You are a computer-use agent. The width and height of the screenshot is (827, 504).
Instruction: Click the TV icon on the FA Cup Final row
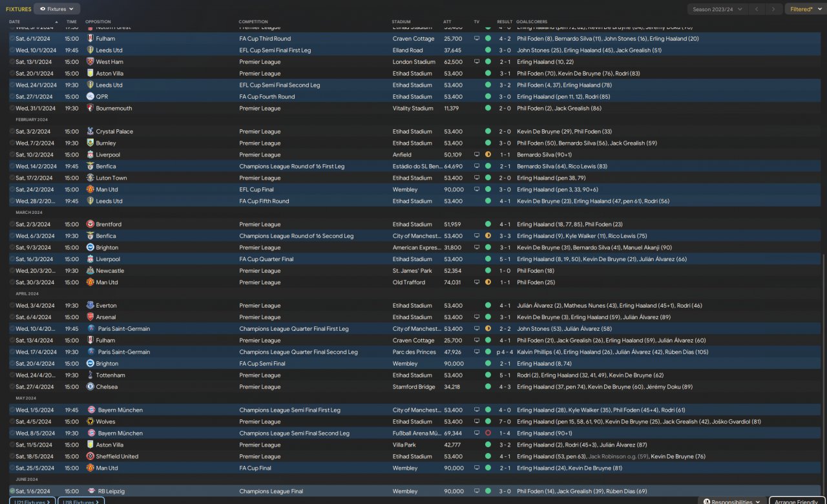click(x=477, y=468)
